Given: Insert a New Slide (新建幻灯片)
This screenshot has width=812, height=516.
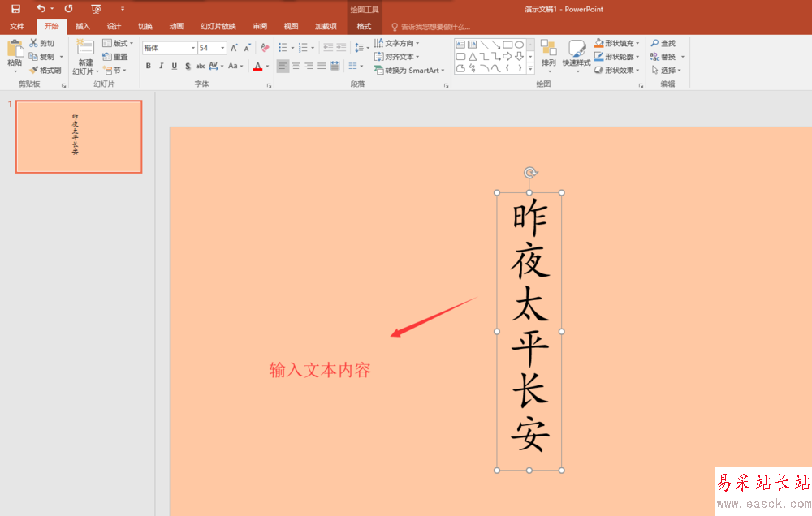Looking at the screenshot, I should click(x=84, y=49).
